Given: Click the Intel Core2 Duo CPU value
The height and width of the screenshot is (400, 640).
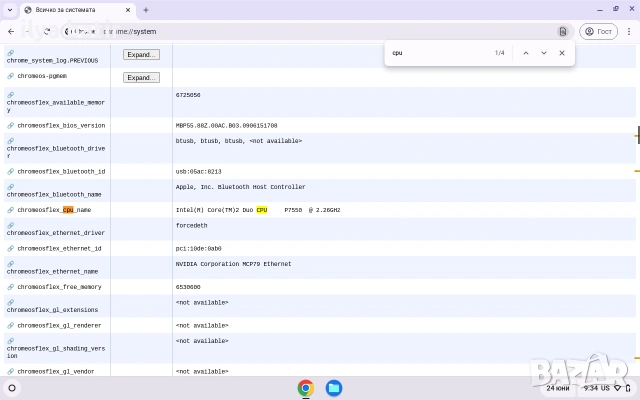Looking at the screenshot, I should 258,210.
